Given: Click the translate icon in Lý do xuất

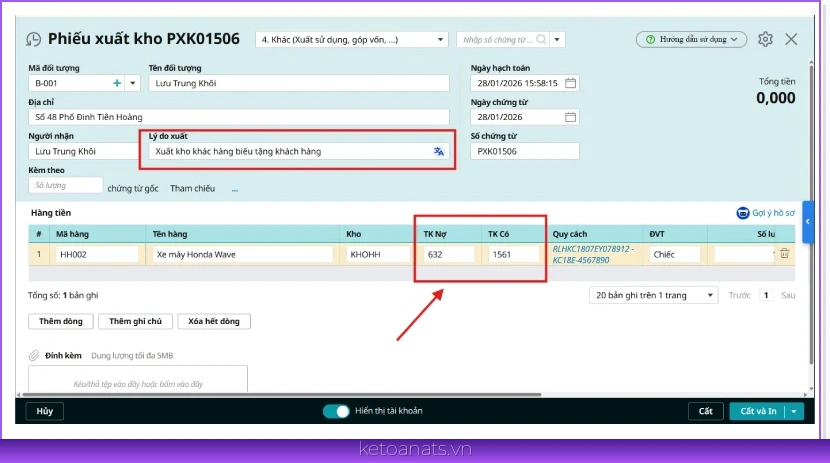Looking at the screenshot, I should coord(438,151).
